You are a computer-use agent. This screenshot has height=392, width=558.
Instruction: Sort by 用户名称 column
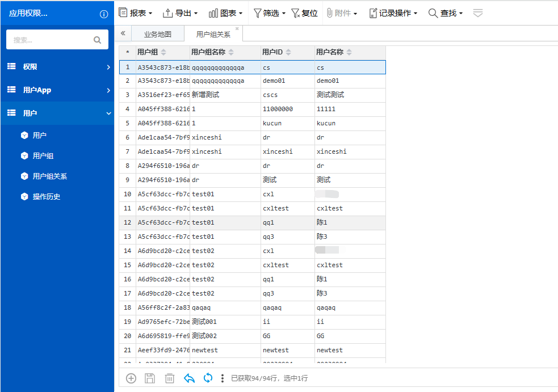349,52
